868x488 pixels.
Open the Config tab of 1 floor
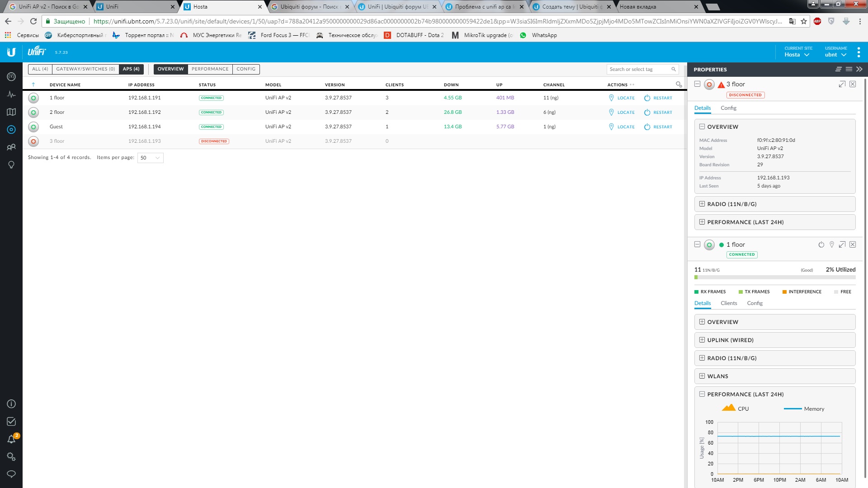755,303
